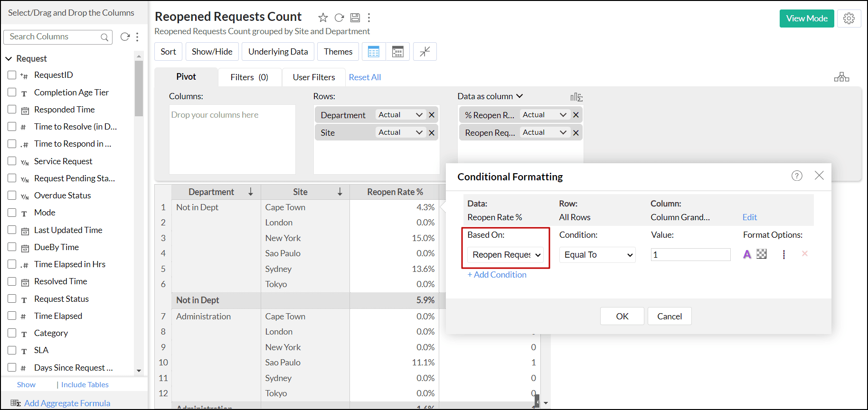
Task: Select the Request Status checkbox
Action: tap(12, 298)
